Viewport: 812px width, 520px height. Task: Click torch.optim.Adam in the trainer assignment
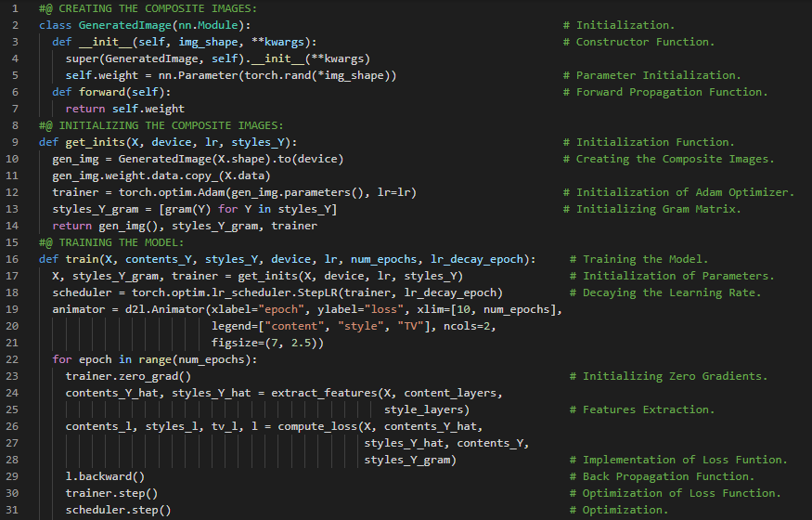[165, 192]
